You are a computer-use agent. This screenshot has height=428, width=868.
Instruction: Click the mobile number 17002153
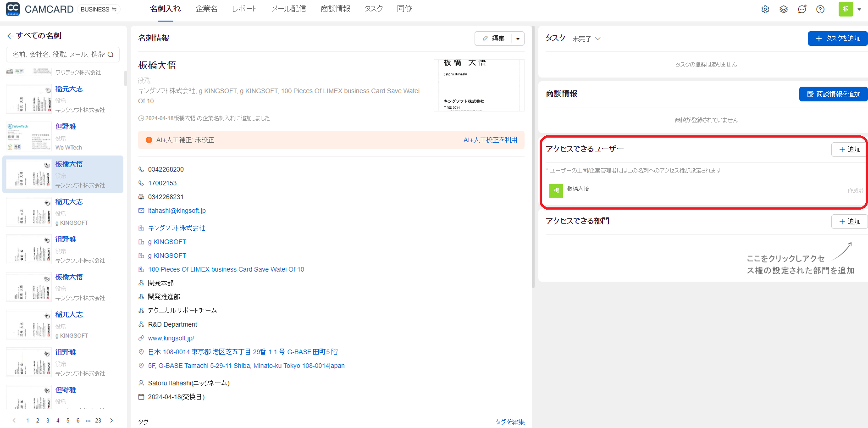tap(162, 183)
